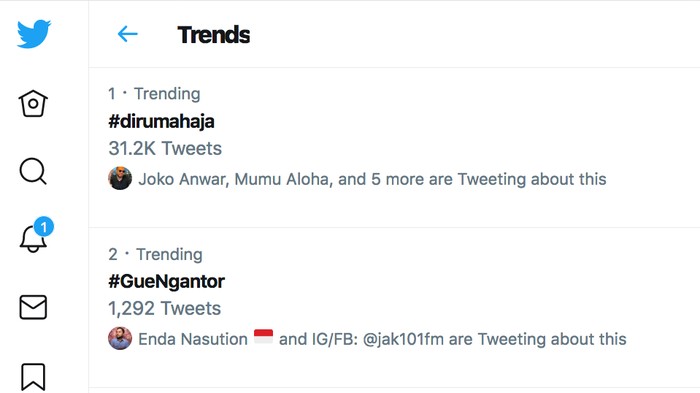Click Enda Nasution's profile avatar
Viewport: 700px width, 393px height.
pos(120,338)
